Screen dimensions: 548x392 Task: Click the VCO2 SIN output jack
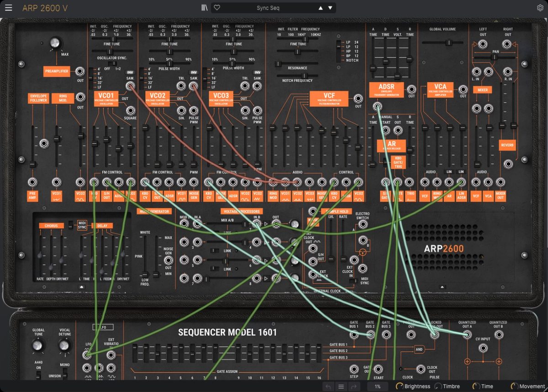tap(181, 110)
